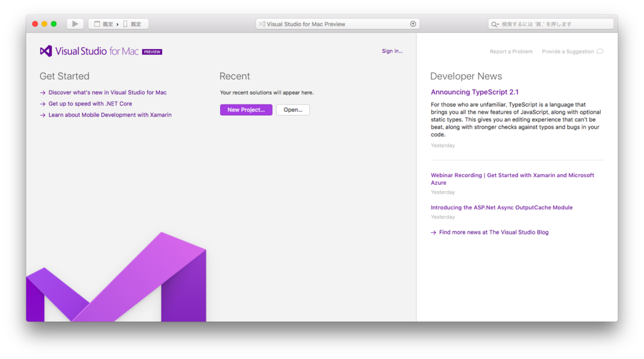
Task: Click the arrow icon beside Find more news
Action: 433,233
